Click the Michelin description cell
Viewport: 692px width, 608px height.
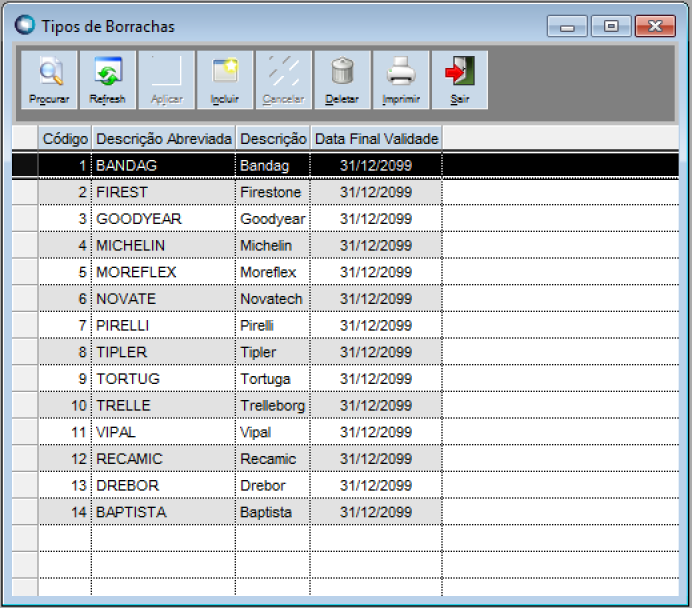[273, 245]
